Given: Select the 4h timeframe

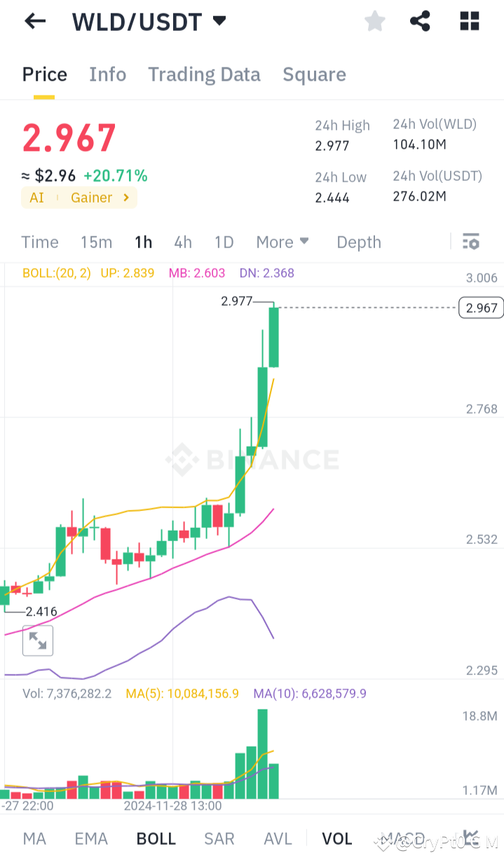Looking at the screenshot, I should [183, 242].
